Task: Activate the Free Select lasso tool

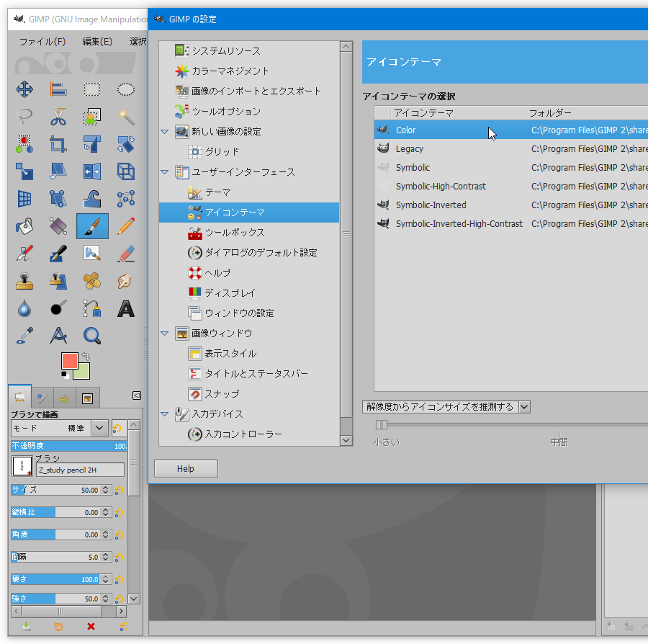Action: 24,117
